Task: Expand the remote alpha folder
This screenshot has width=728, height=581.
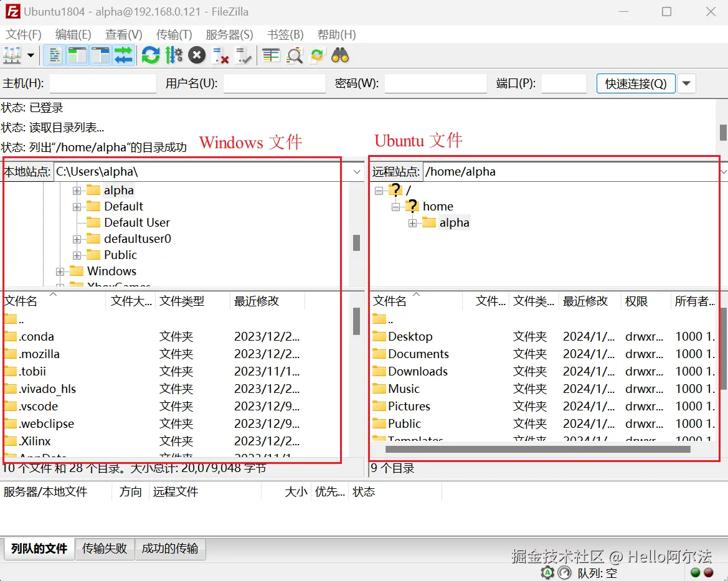Action: pos(412,223)
